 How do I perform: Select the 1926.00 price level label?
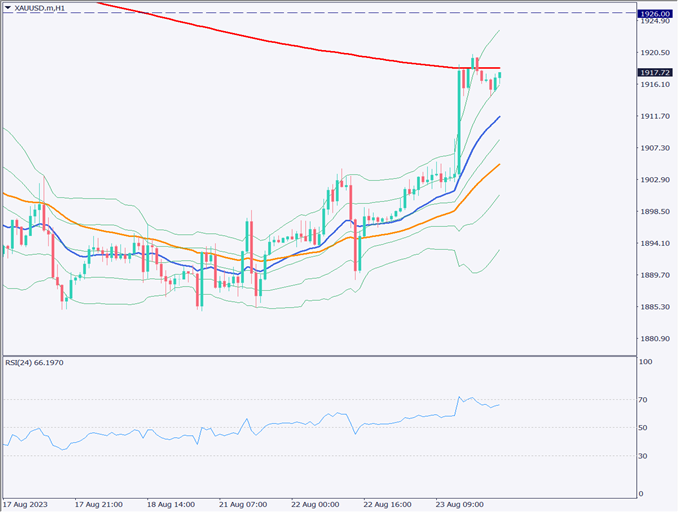point(655,13)
